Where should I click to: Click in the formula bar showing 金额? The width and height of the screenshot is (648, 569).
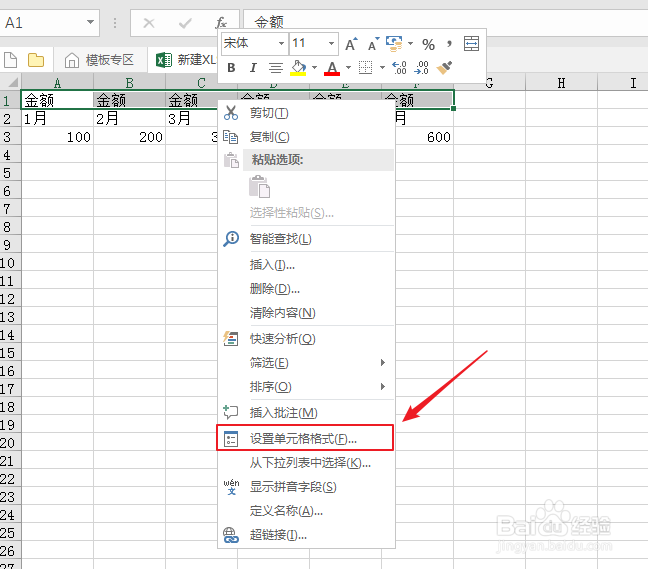click(446, 22)
